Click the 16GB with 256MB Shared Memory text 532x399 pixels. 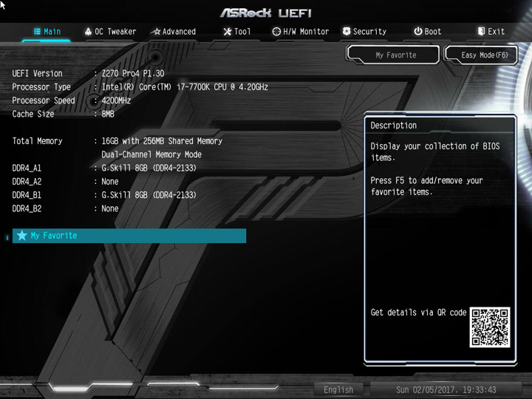tap(162, 141)
